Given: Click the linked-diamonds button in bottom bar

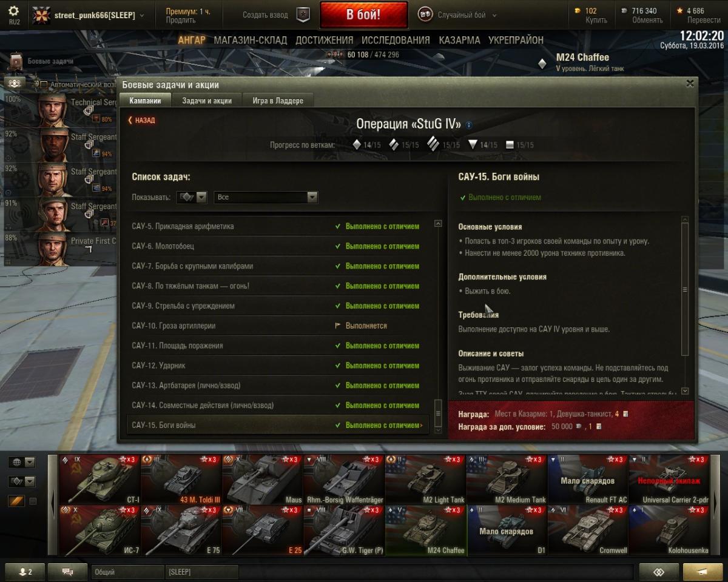Looking at the screenshot, I should point(659,572).
